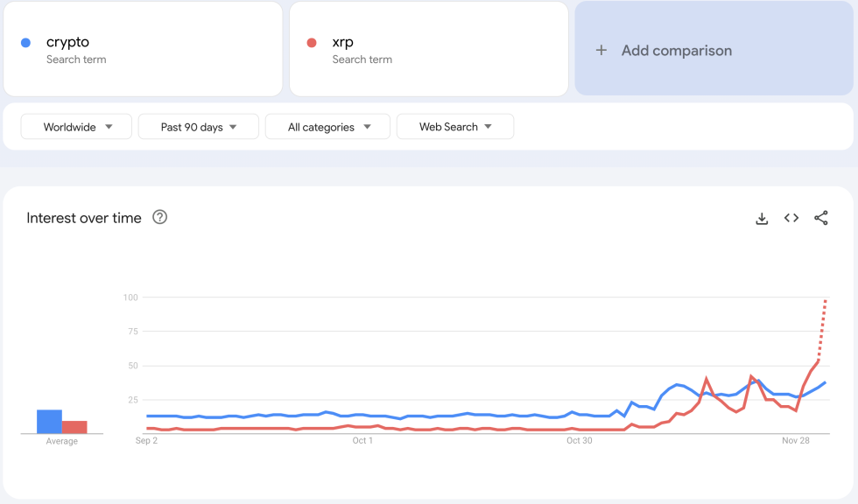Click the red dot beside xrp

click(312, 43)
